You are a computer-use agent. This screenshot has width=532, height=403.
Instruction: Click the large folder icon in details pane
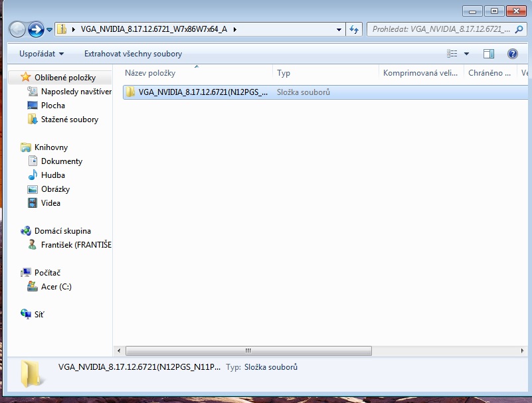click(x=32, y=374)
